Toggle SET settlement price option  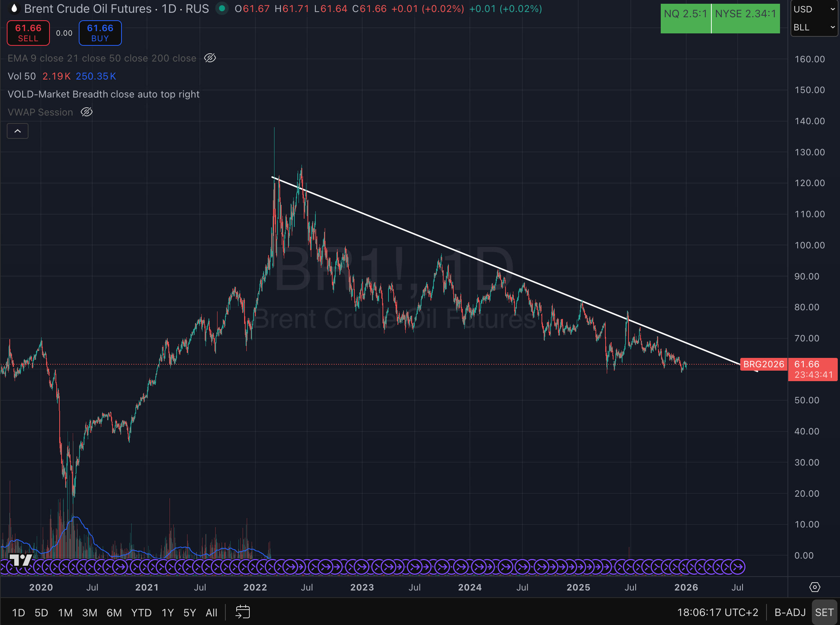824,612
